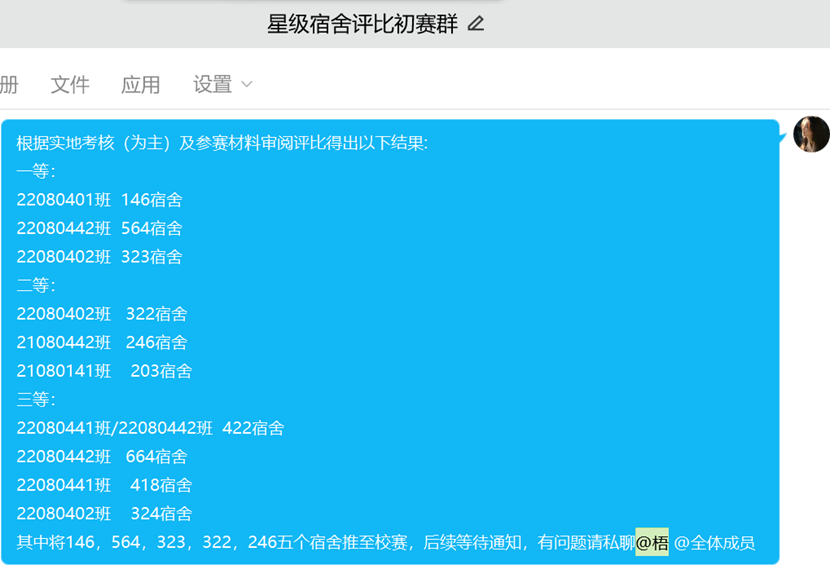Click the 22080402班 324宿舍 line
830x565 pixels.
(x=104, y=514)
